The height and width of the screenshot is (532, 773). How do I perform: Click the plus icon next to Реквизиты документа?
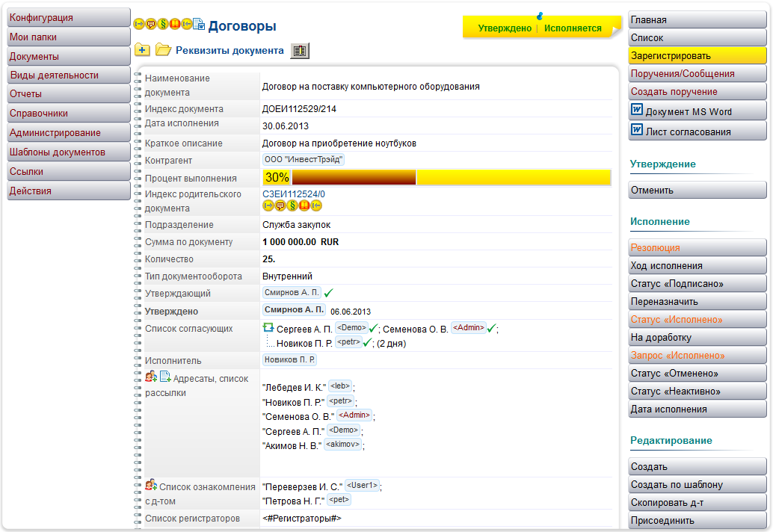point(142,51)
